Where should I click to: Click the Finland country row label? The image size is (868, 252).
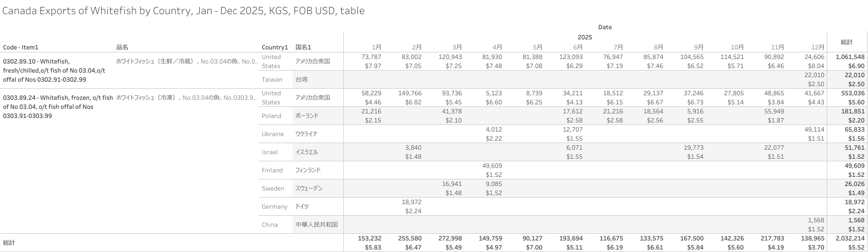point(272,170)
